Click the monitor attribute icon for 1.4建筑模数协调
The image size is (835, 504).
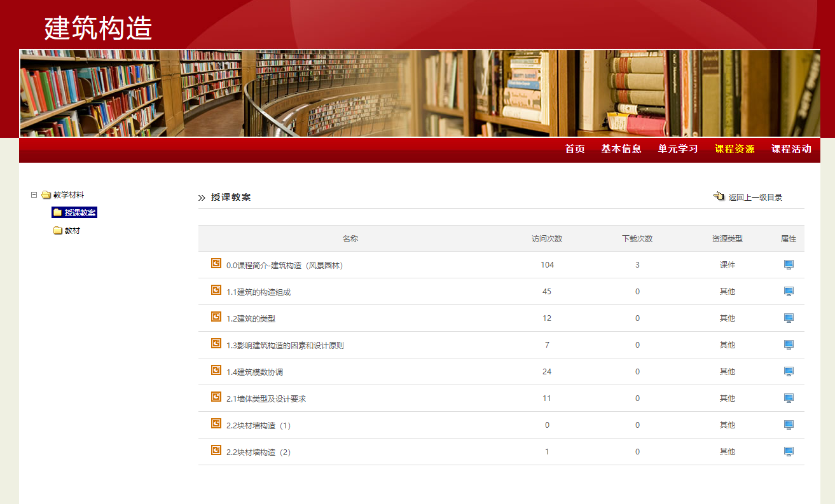789,372
